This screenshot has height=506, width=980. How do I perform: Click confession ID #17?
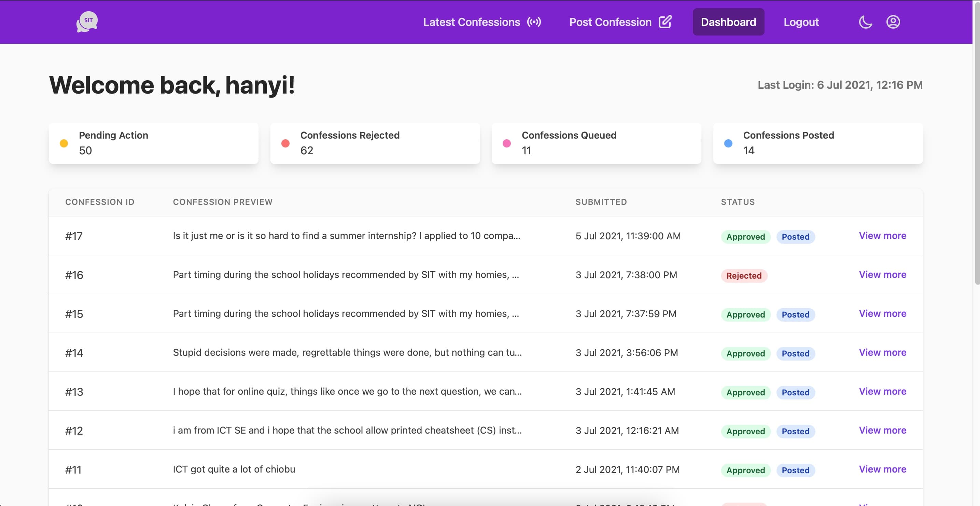click(x=74, y=236)
